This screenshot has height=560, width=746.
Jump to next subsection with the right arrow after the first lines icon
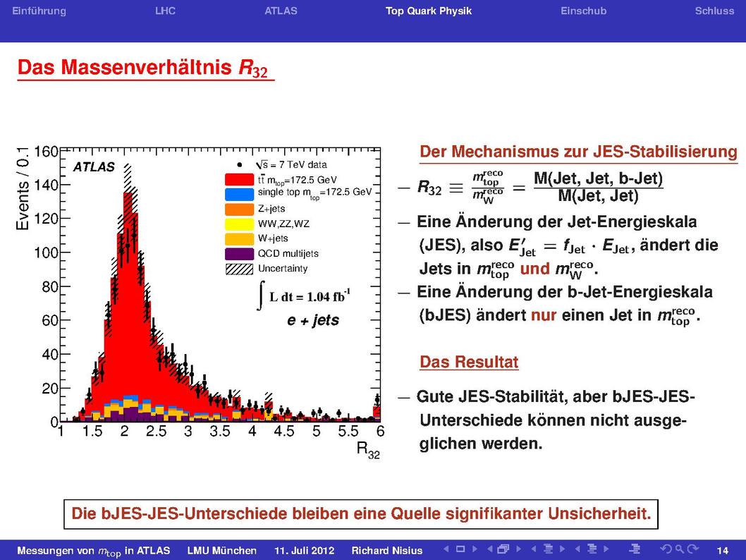563,549
